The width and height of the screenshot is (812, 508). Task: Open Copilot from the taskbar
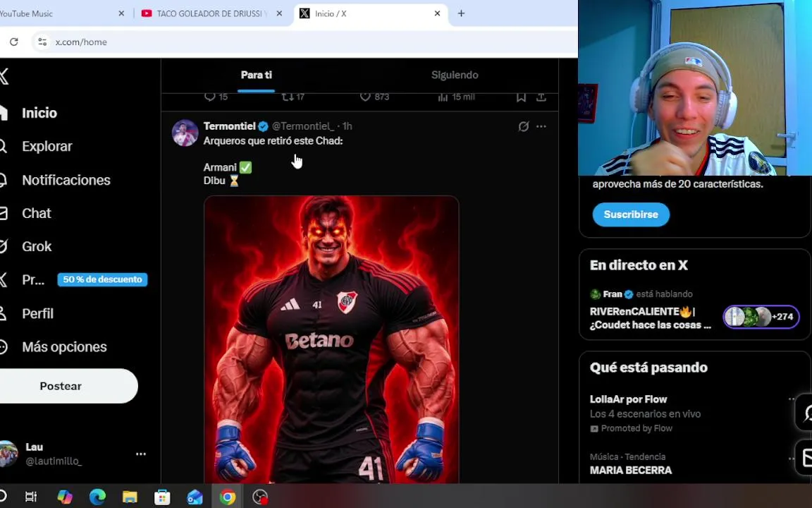pyautogui.click(x=65, y=497)
